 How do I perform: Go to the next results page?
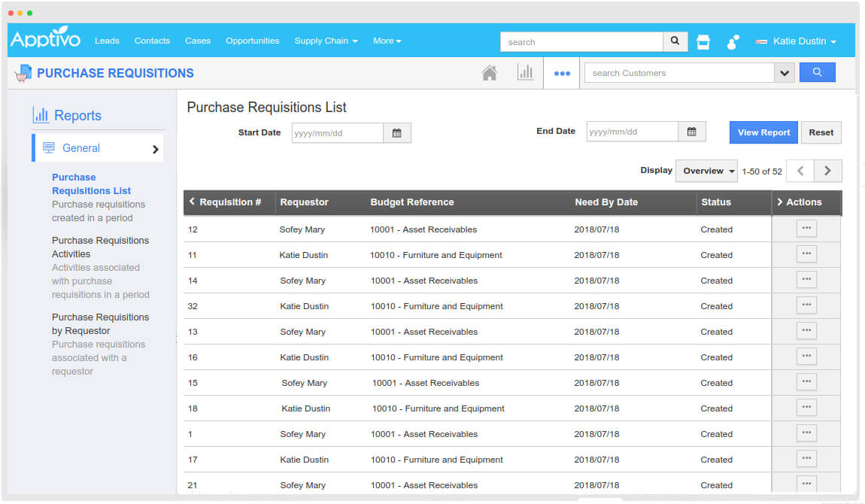click(x=827, y=171)
